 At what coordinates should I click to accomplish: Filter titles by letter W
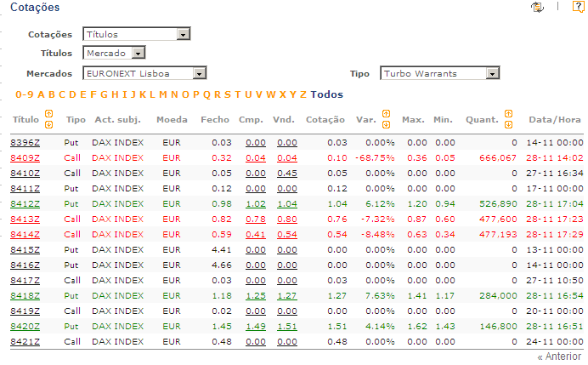click(x=271, y=94)
